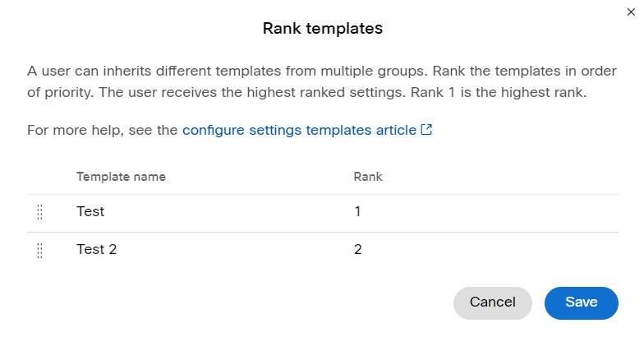Click the external link icon after the article link

(427, 130)
